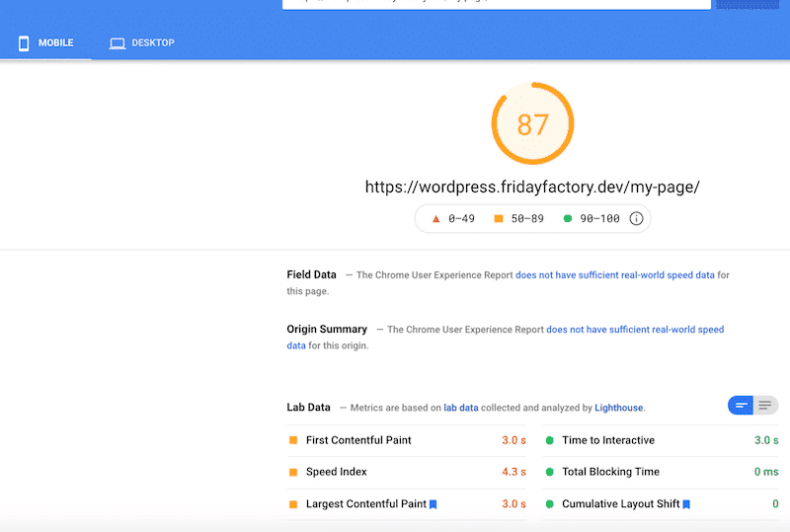
Task: Switch to the Mobile tab
Action: click(45, 43)
